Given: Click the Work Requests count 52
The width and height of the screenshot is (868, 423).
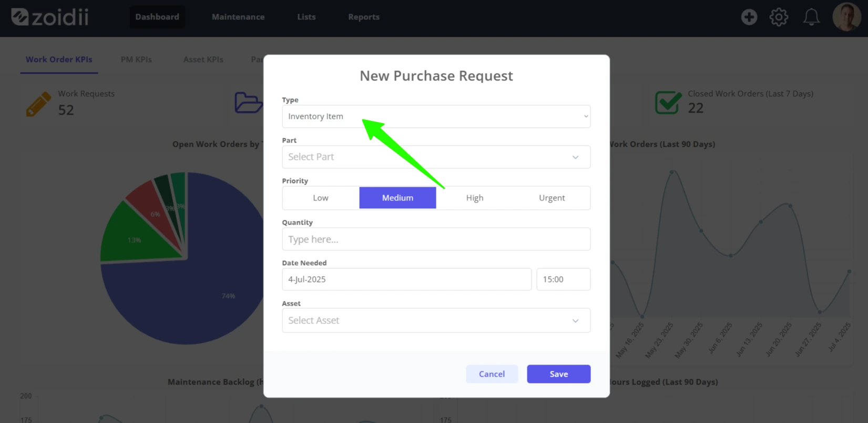Looking at the screenshot, I should coord(66,110).
